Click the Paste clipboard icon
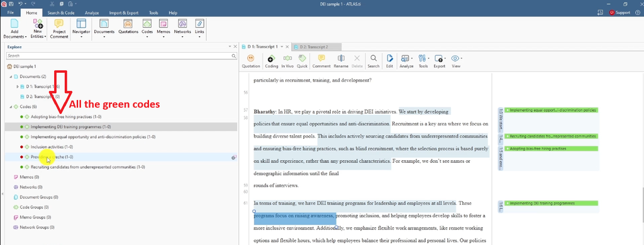This screenshot has width=644, height=245. pos(70,4)
